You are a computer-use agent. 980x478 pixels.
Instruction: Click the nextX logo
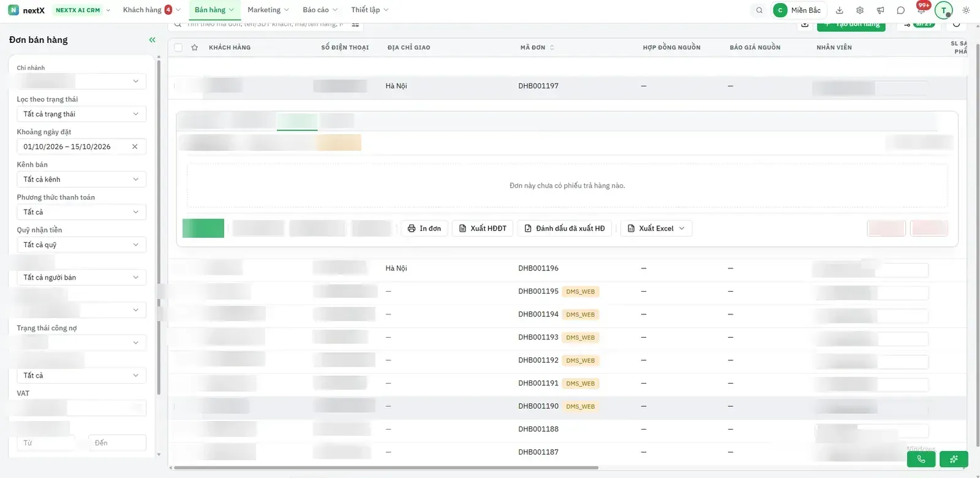click(x=26, y=10)
